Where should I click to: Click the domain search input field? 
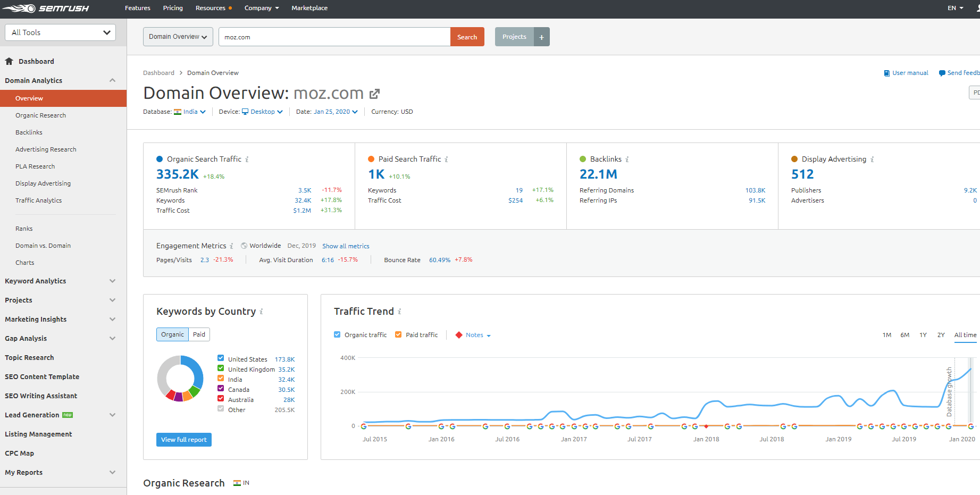334,37
